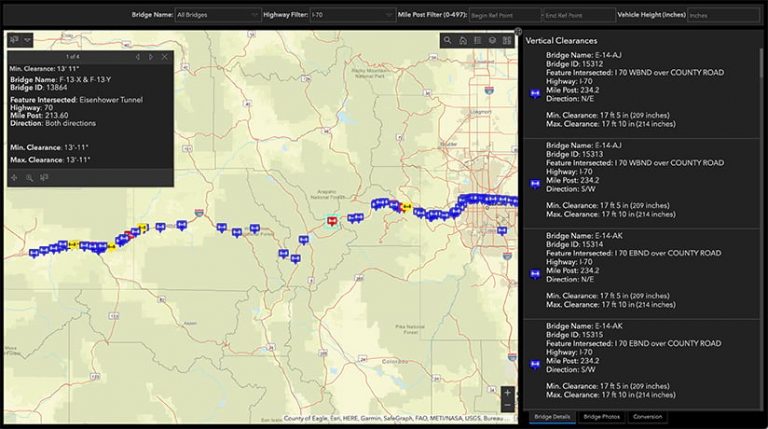
Task: Open the map search tool
Action: tap(447, 41)
